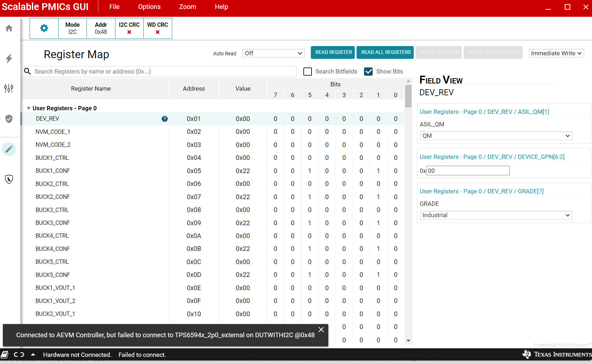Open the pencil Register Map page
Viewport: 592px width, 364px height.
click(9, 149)
